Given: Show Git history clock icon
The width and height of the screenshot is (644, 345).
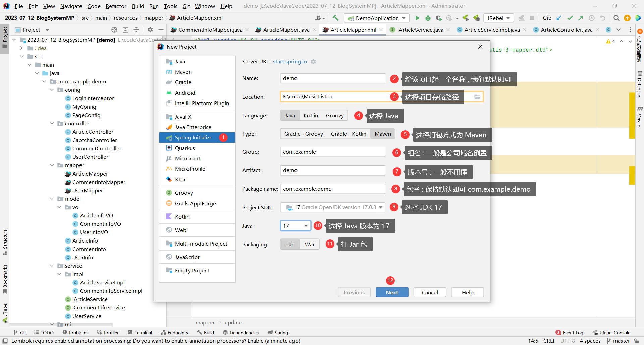Looking at the screenshot, I should coord(592,18).
